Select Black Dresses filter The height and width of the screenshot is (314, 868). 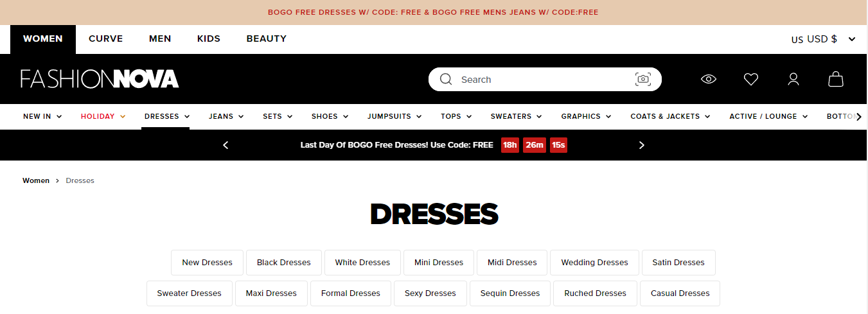pos(283,263)
